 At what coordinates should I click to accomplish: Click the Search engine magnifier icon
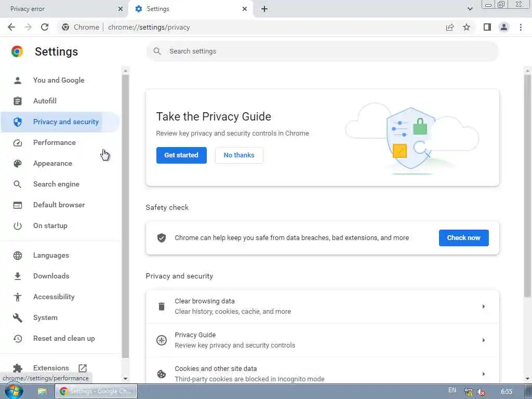click(18, 184)
